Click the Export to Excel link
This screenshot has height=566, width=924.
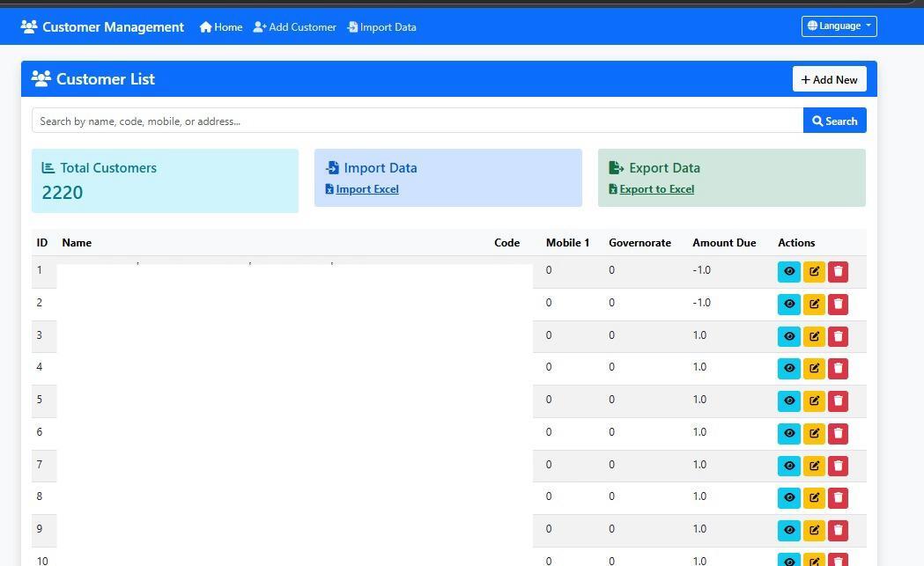pyautogui.click(x=656, y=189)
